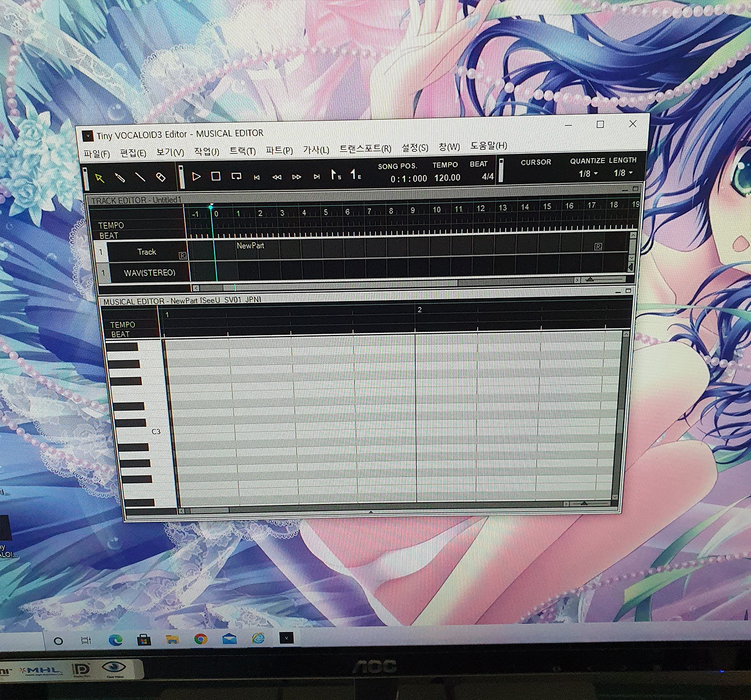Open the 파트(P) menu
Image resolution: width=751 pixels, height=700 pixels.
click(x=279, y=151)
